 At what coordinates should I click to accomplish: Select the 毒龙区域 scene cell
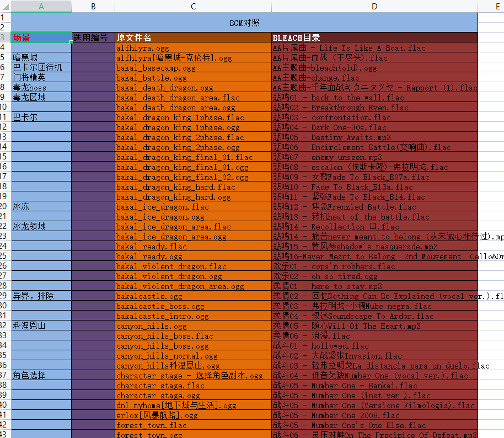(x=41, y=98)
